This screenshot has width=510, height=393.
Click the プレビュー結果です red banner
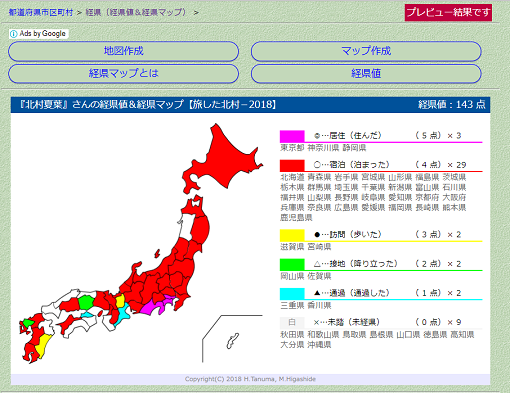click(448, 13)
